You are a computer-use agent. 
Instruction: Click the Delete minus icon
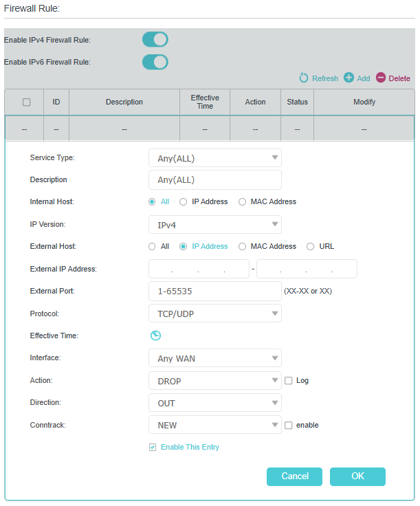[x=381, y=78]
